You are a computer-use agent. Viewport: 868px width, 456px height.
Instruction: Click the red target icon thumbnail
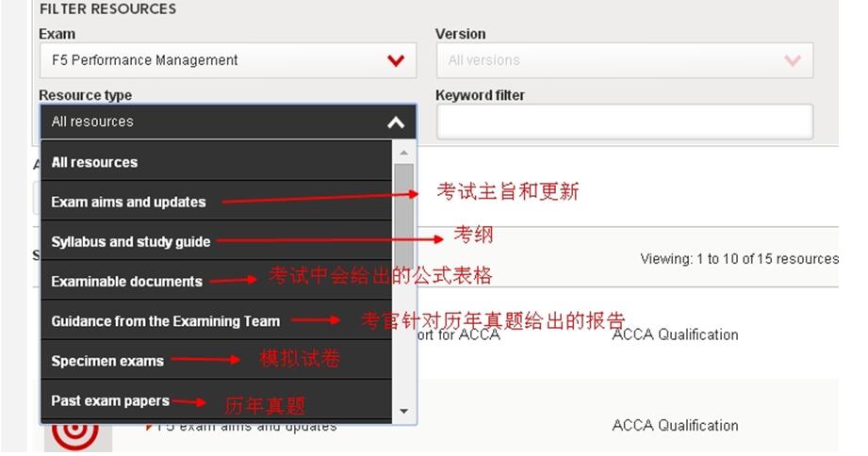pos(77,437)
